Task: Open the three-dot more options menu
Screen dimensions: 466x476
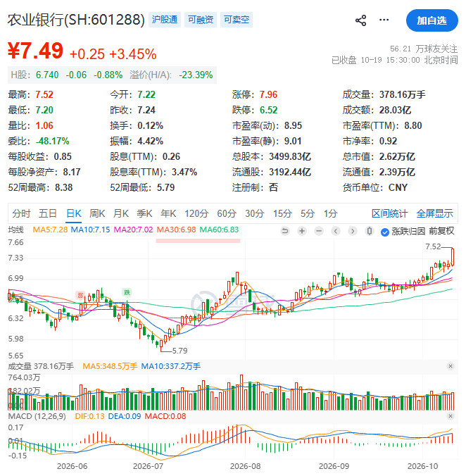Action: [384, 20]
